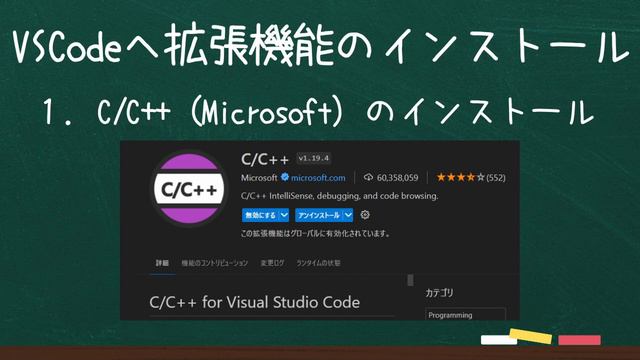This screenshot has width=640, height=360.
Task: Click the Microsoft publisher name
Action: click(259, 178)
